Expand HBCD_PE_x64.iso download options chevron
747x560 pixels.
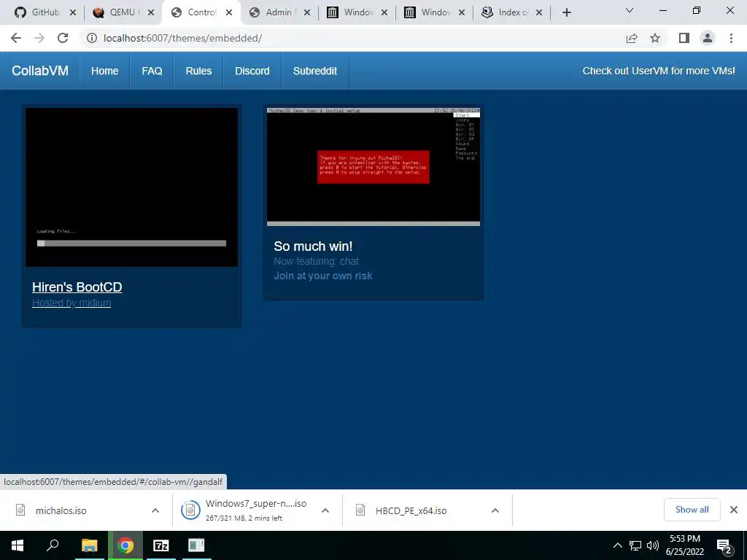(x=495, y=510)
